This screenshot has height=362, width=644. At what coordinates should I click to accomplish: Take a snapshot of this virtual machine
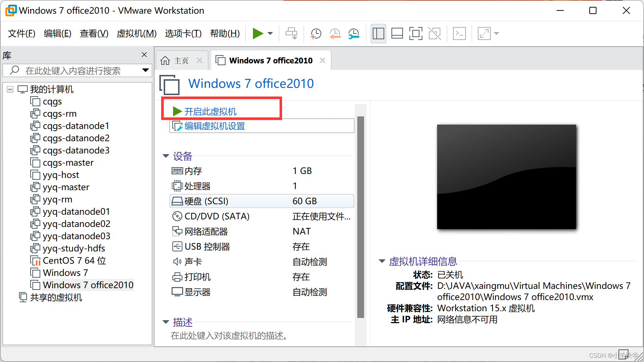tap(316, 33)
